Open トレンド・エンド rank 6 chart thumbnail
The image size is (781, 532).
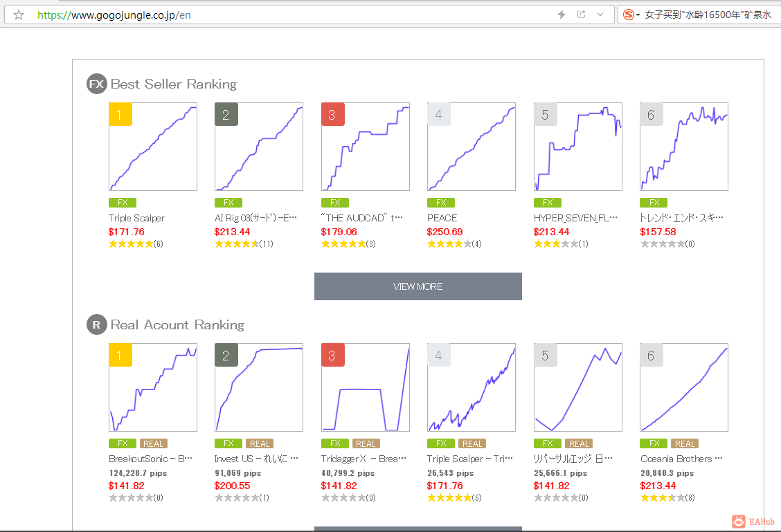[x=684, y=147]
